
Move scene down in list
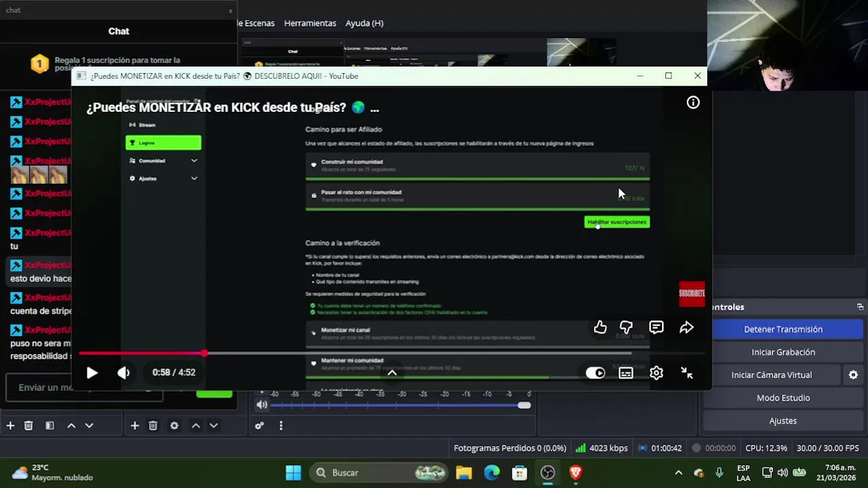[x=89, y=426]
